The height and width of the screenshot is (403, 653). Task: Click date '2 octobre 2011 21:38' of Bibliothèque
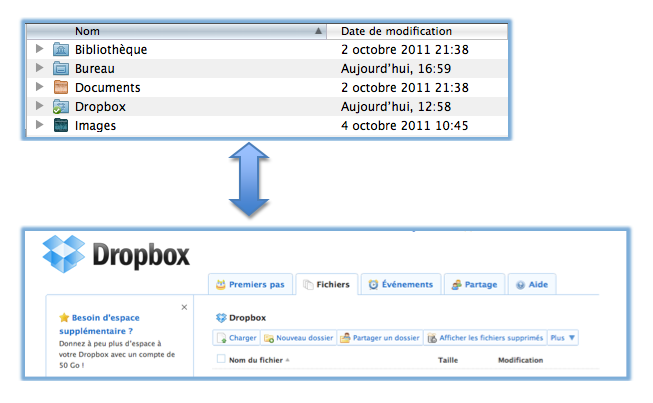pos(404,50)
